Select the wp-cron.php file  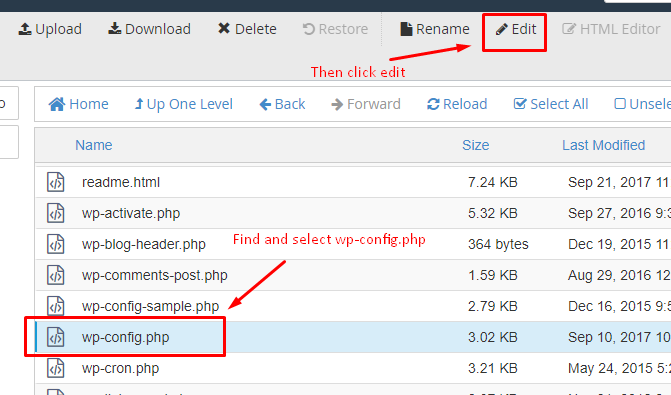(353, 368)
